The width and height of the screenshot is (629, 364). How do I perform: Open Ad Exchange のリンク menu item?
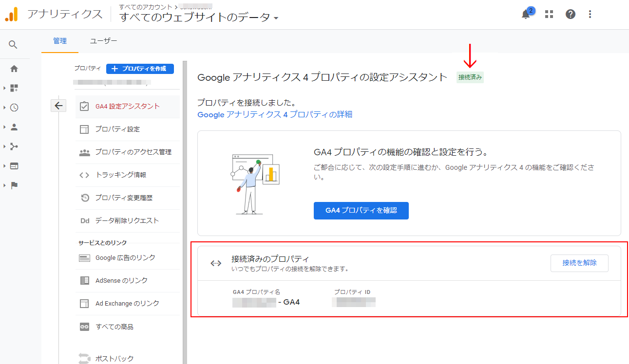click(x=128, y=303)
